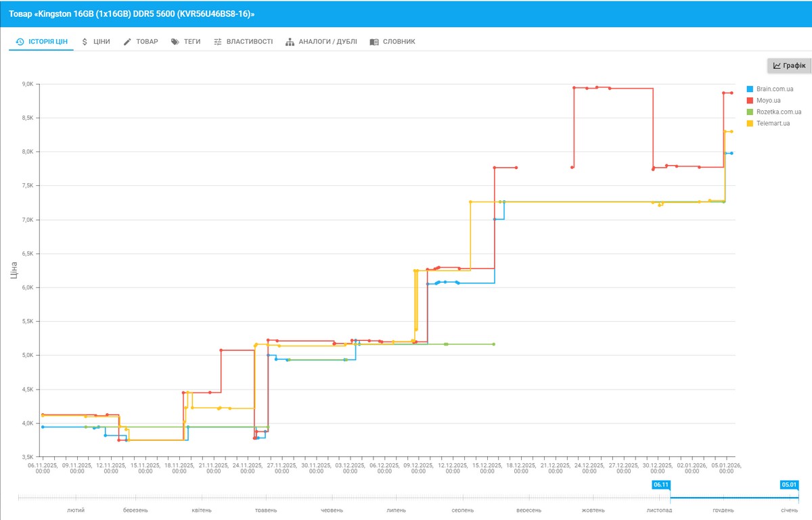The height and width of the screenshot is (520, 812).
Task: Click the tags icon next to ТЕГИ
Action: tap(175, 42)
